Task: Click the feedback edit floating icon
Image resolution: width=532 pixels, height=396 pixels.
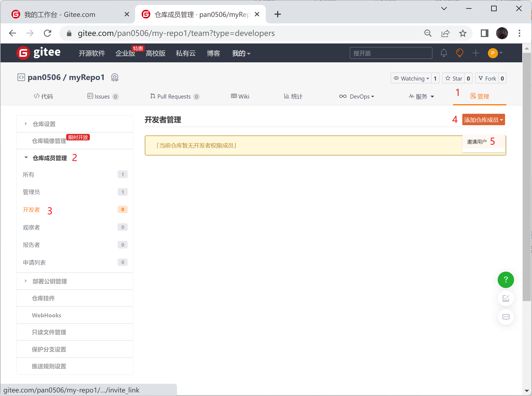Action: (x=506, y=298)
